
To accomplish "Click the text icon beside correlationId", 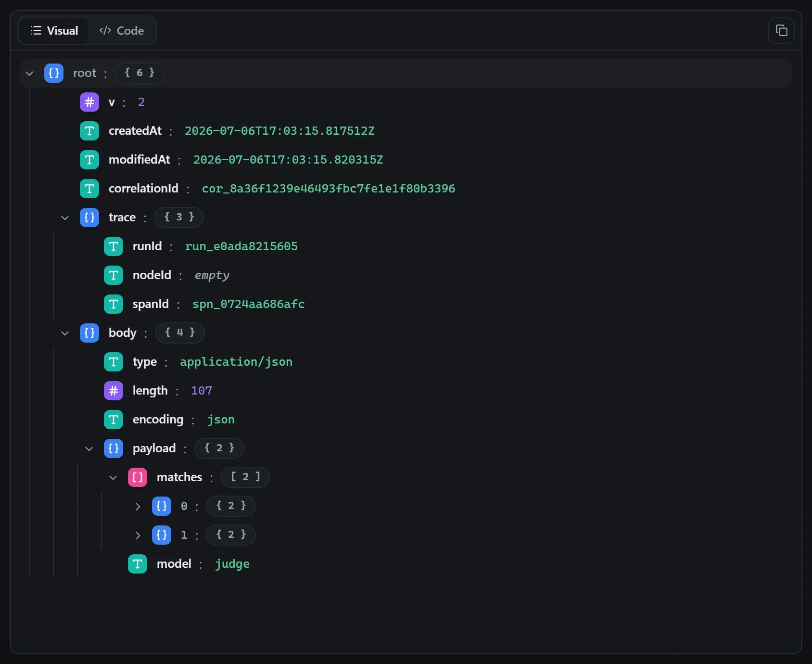I will [x=89, y=189].
